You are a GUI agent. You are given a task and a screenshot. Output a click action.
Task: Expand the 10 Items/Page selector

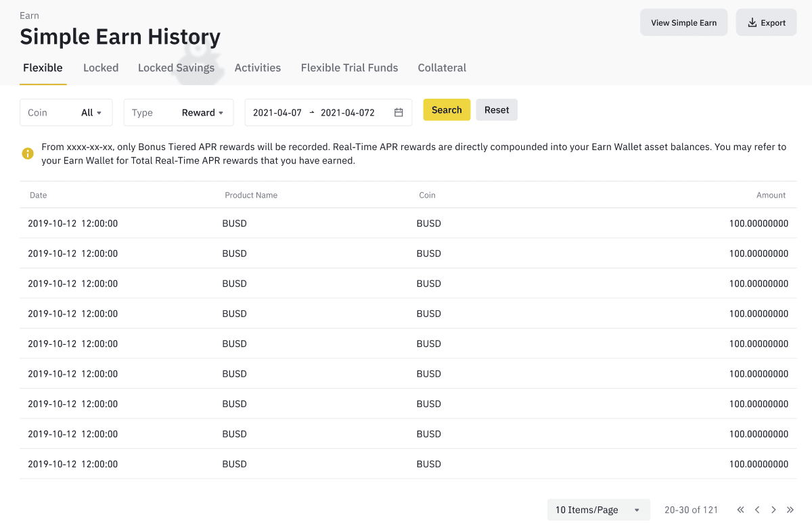599,510
